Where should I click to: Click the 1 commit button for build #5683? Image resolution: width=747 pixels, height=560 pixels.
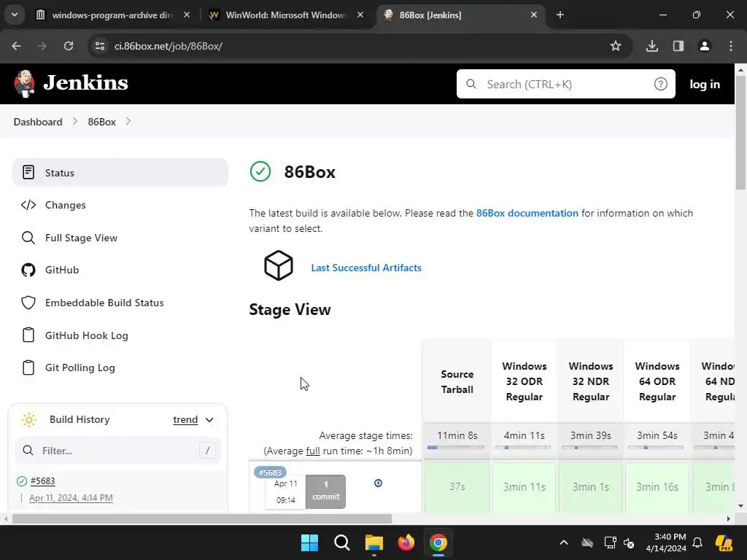[x=325, y=491]
